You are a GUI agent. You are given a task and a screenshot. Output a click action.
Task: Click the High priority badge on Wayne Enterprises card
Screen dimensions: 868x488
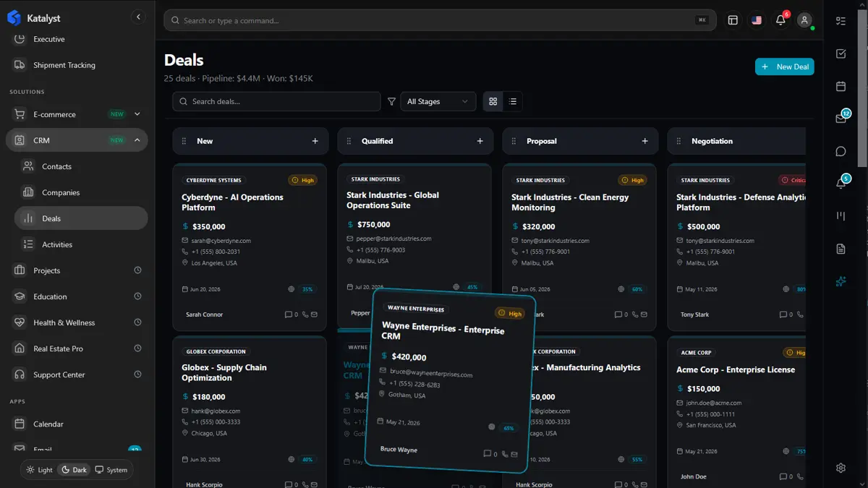(x=511, y=314)
